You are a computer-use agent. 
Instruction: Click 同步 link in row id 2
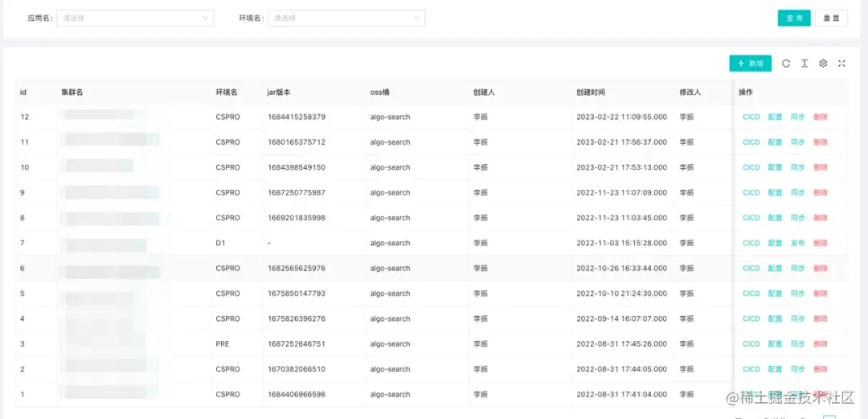[x=798, y=369]
